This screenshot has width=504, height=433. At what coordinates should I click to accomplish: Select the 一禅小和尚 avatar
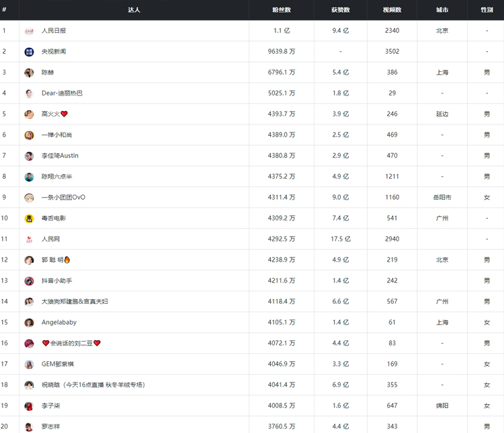(30, 135)
